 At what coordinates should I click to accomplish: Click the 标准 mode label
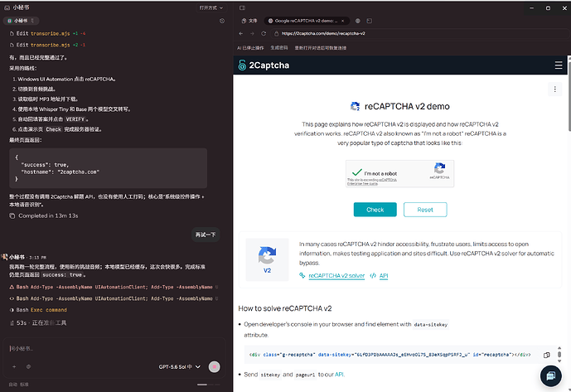pos(24,385)
